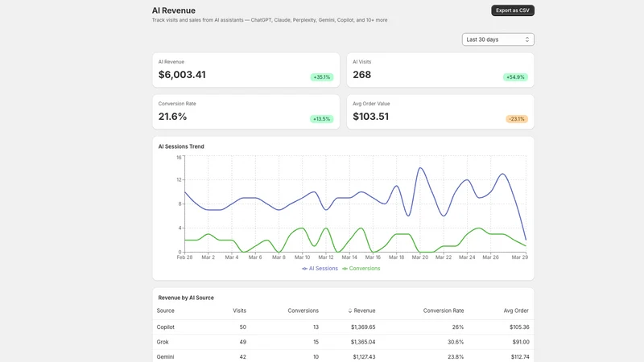Select the 268 AI Visits value

361,75
